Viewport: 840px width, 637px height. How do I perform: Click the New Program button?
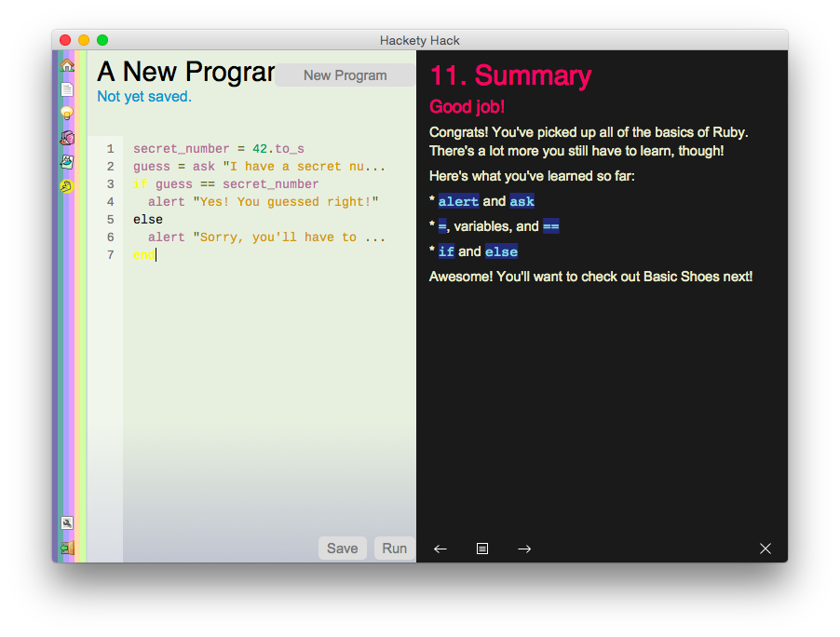click(x=345, y=75)
